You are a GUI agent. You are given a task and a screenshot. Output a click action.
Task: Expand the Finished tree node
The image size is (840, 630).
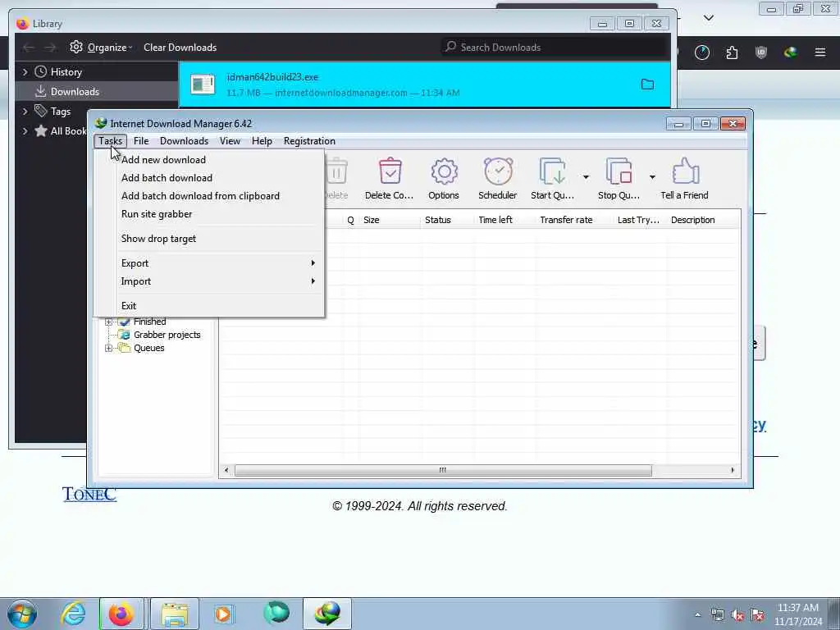click(x=109, y=322)
